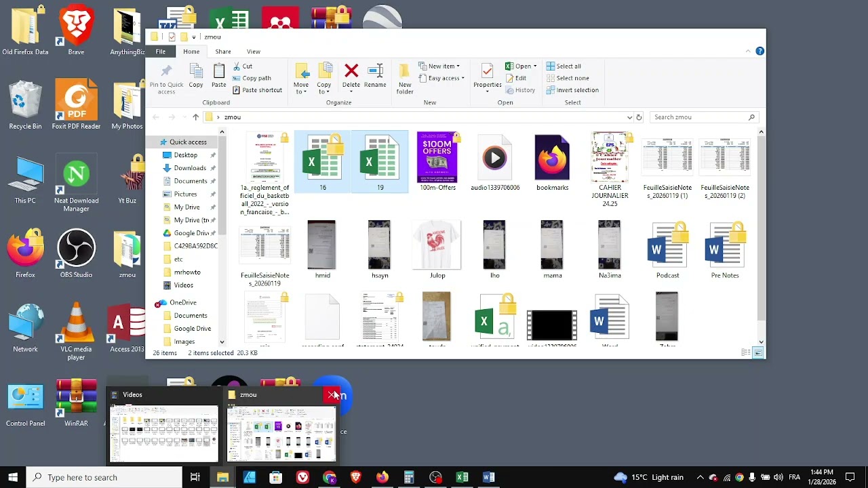The height and width of the screenshot is (488, 868).
Task: Open the New item dropdown
Action: click(439, 66)
